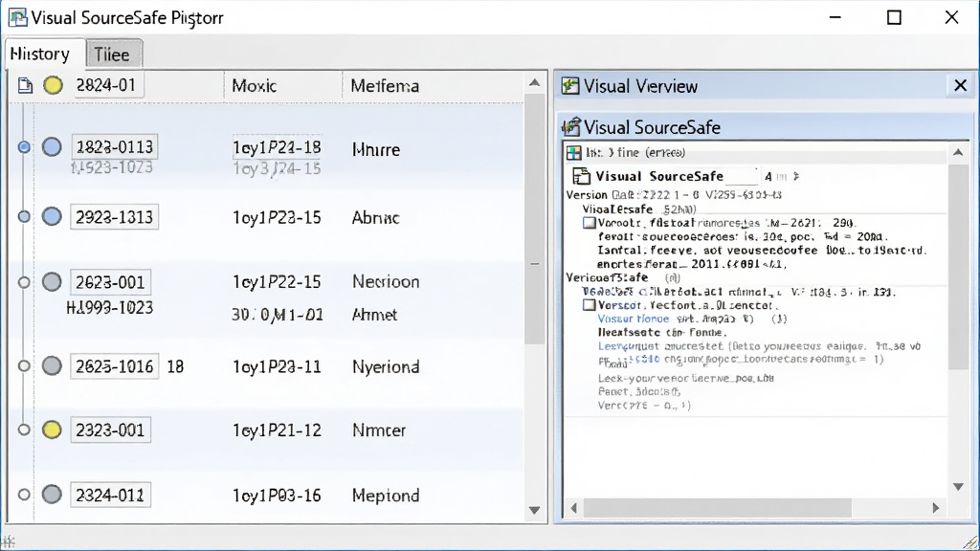Open the blue Vosuer Honoe link

coord(634,319)
